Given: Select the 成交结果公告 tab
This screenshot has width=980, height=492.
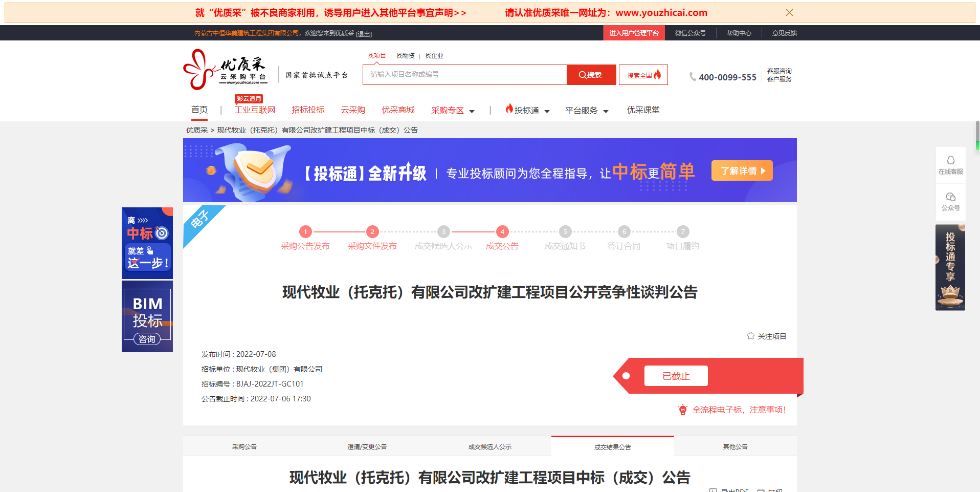Looking at the screenshot, I should [x=613, y=446].
